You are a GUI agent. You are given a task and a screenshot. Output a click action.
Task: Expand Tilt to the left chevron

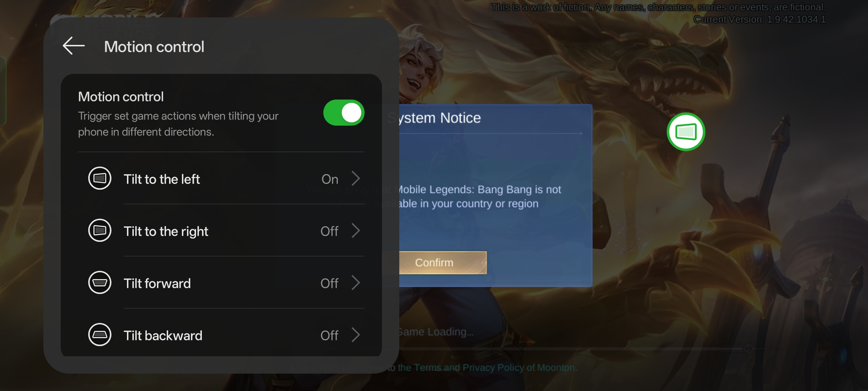[356, 178]
